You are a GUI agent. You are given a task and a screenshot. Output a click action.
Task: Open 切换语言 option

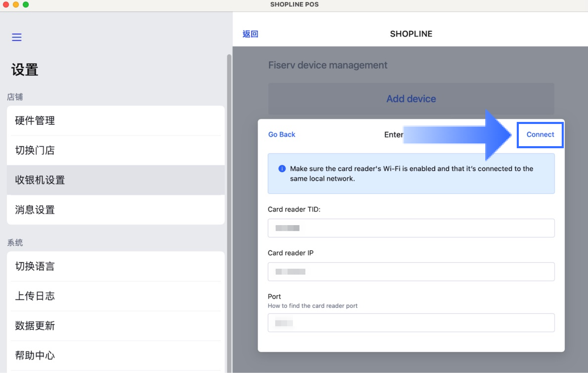click(x=116, y=266)
